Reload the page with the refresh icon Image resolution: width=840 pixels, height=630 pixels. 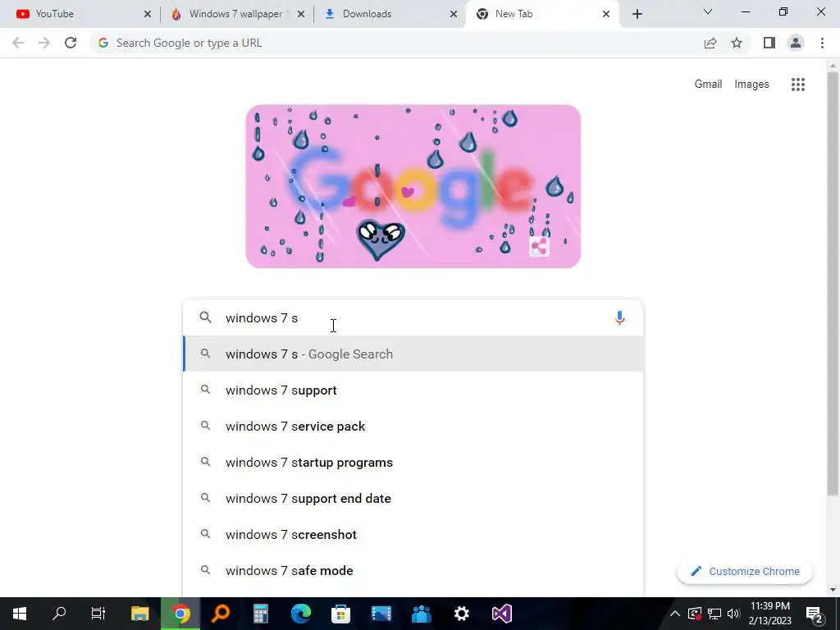point(71,43)
